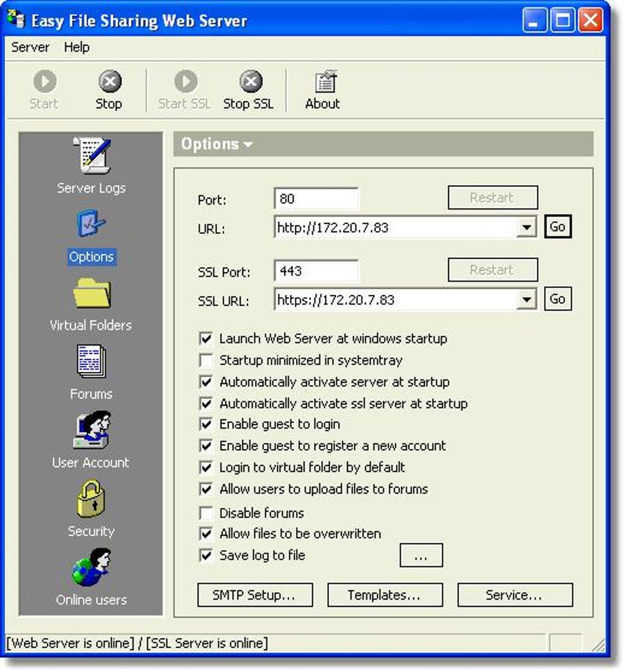Open the Options header dropdown

pyautogui.click(x=216, y=144)
